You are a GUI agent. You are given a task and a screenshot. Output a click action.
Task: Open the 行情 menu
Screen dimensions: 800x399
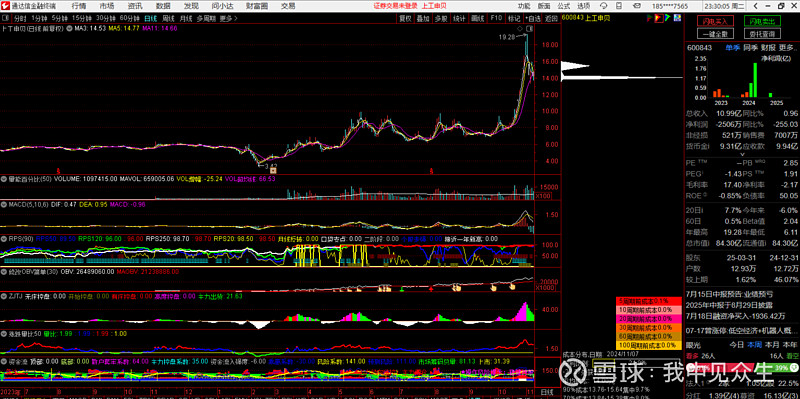pyautogui.click(x=79, y=6)
